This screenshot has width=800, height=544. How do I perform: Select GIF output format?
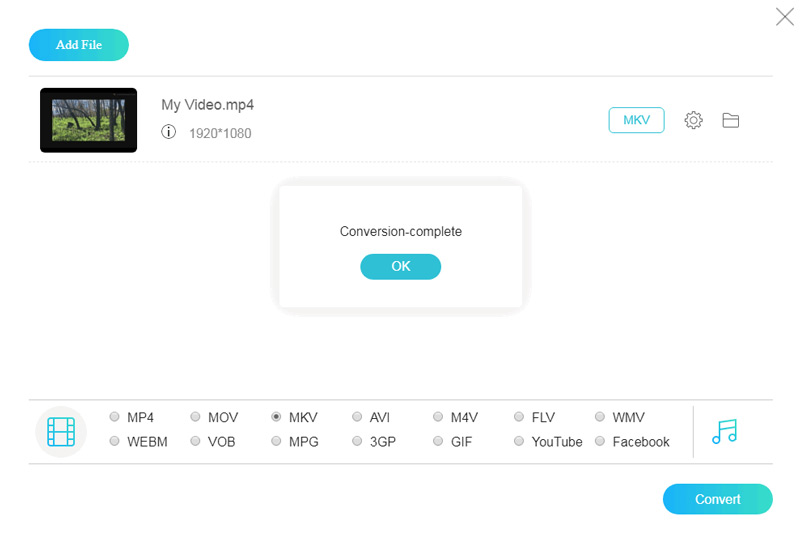tap(438, 441)
